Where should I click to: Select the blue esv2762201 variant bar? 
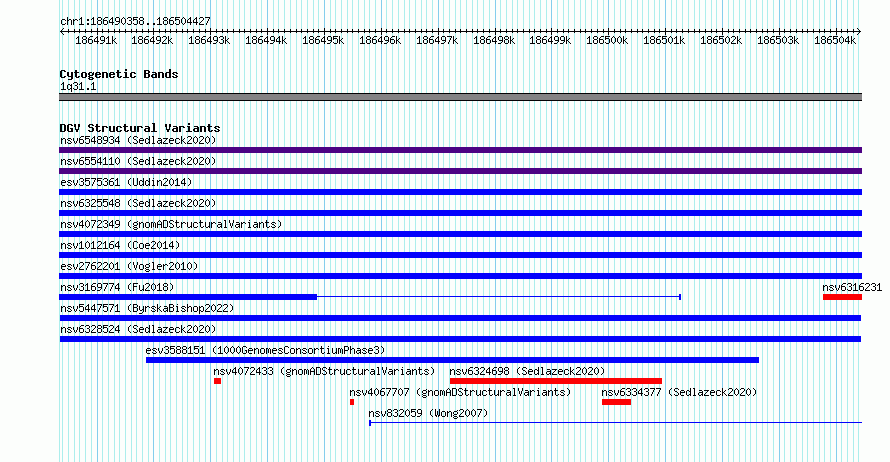coord(460,276)
